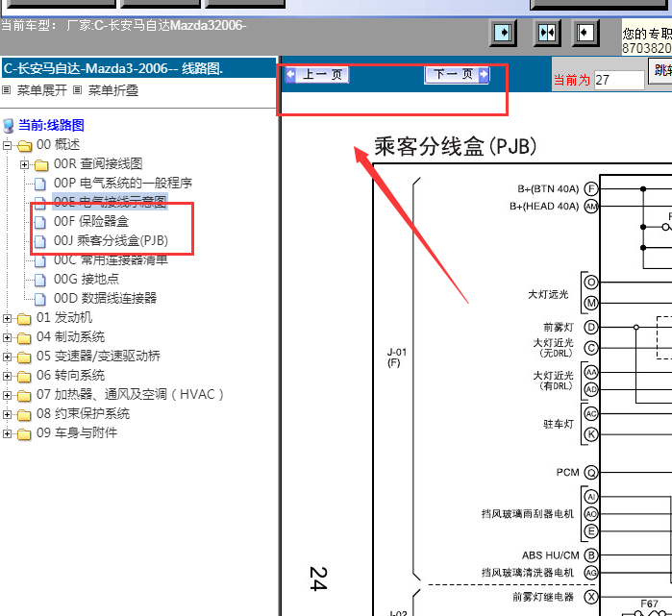Click the middle split-panels arrow icon
This screenshot has height=616, width=672.
[547, 33]
